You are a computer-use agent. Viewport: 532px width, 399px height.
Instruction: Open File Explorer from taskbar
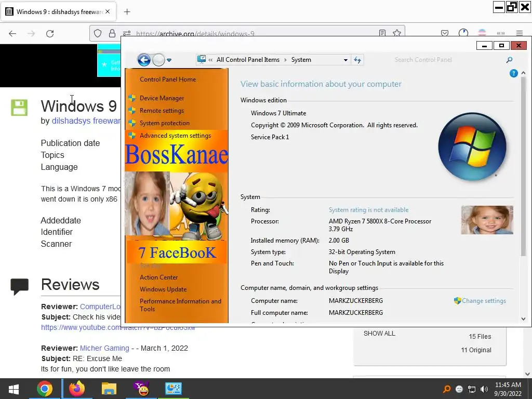click(109, 389)
